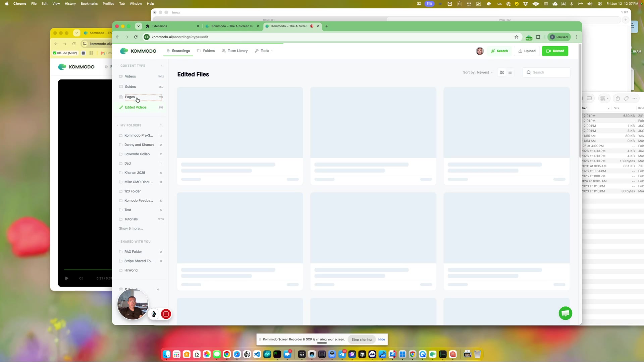The width and height of the screenshot is (644, 362).
Task: Focus the Search field above the file grid
Action: pyautogui.click(x=546, y=72)
